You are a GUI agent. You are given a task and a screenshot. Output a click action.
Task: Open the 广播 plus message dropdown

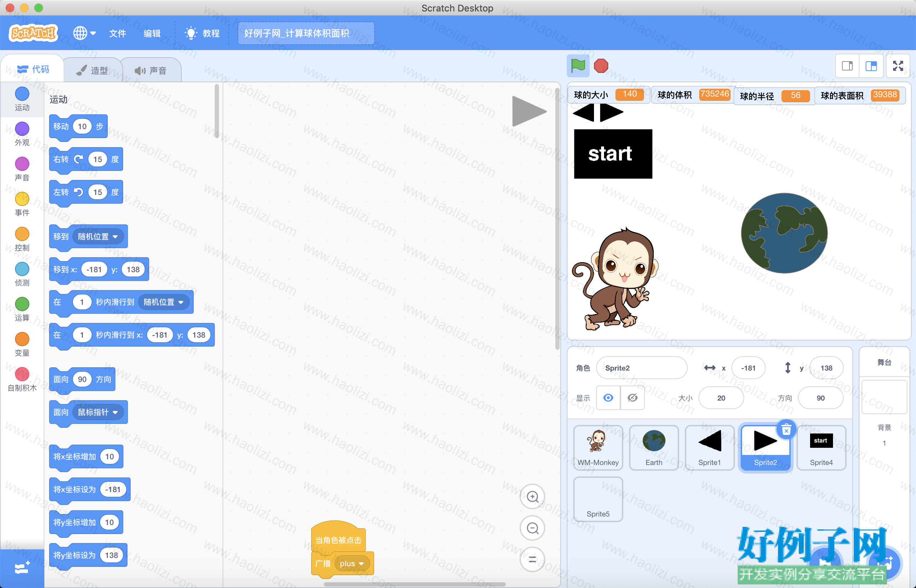click(351, 564)
